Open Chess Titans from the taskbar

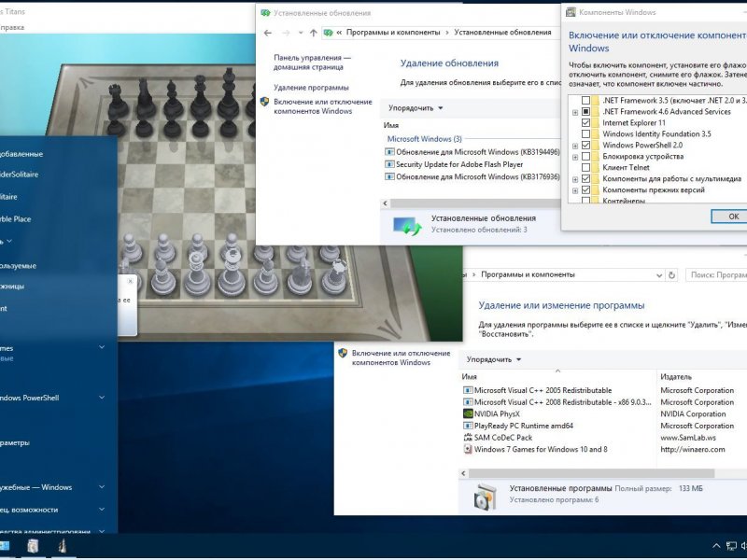63,546
